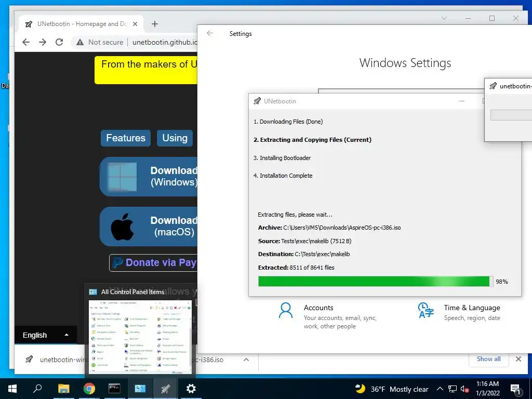Close the downloads bar

tap(518, 359)
